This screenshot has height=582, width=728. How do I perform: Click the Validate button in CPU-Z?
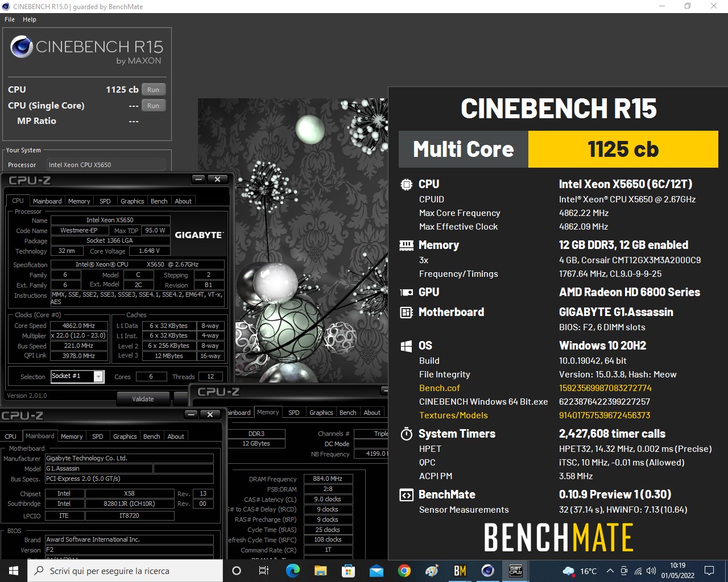pos(143,399)
